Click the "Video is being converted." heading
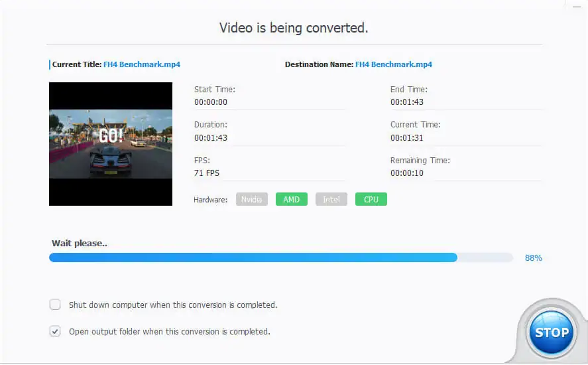 click(294, 28)
